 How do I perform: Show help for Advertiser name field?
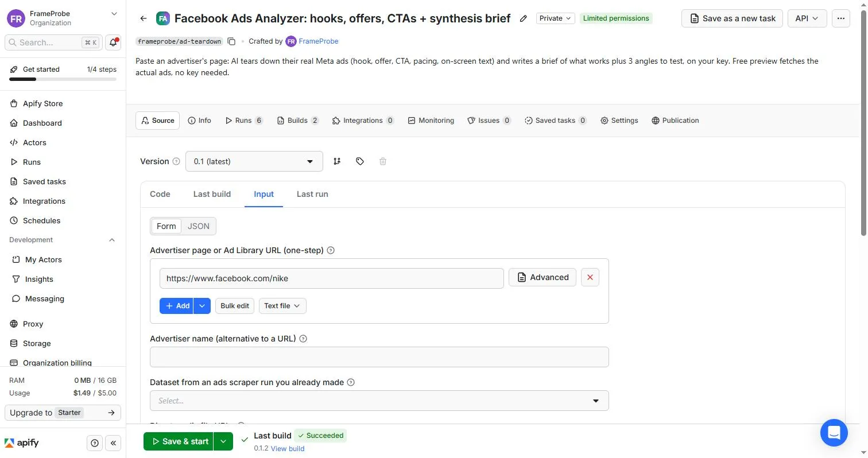click(x=303, y=339)
